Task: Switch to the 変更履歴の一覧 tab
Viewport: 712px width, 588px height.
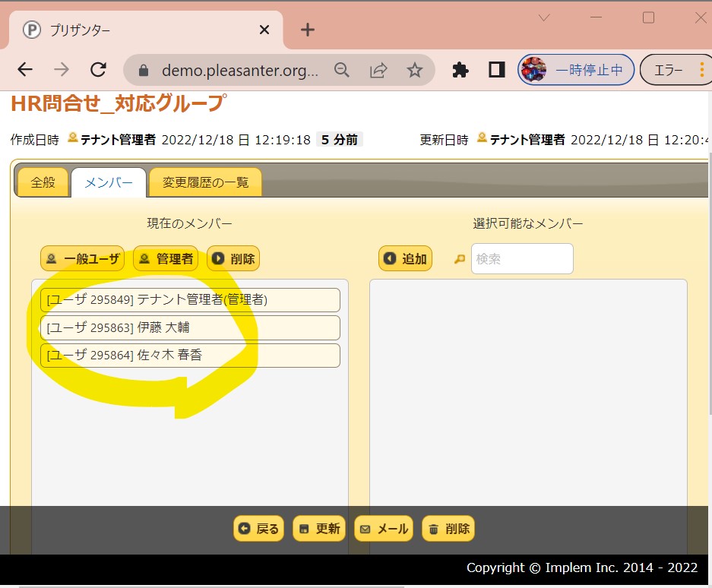Action: tap(205, 182)
